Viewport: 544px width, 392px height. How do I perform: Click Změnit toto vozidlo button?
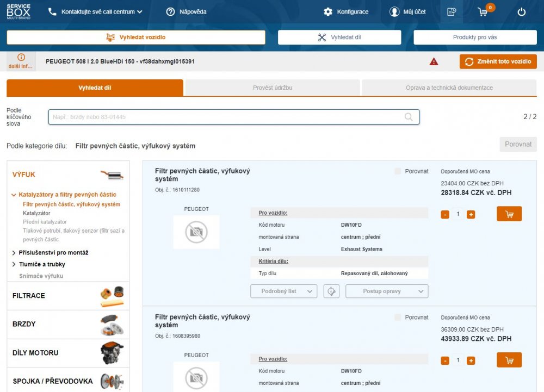[498, 61]
